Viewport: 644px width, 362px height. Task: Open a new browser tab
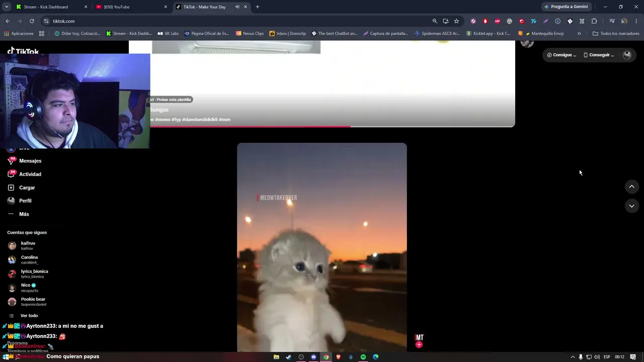pos(258,7)
